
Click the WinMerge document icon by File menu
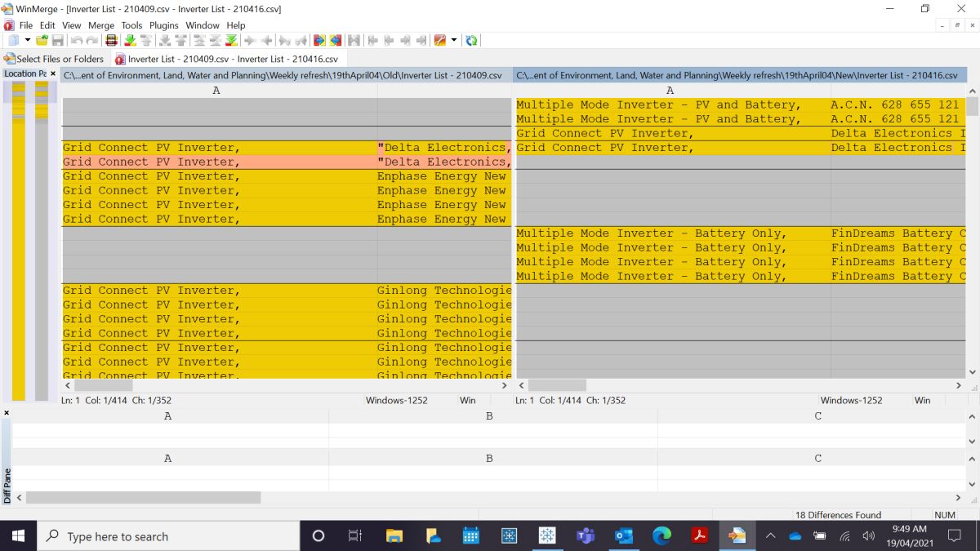[x=8, y=25]
